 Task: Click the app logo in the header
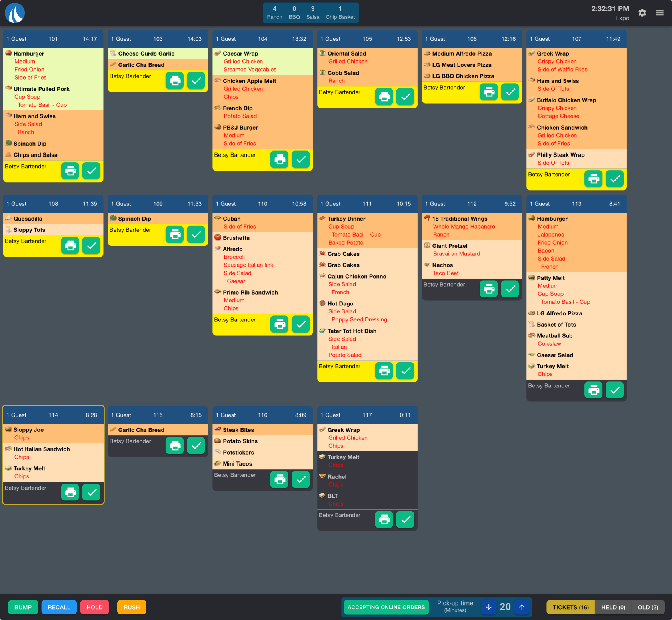tap(15, 13)
